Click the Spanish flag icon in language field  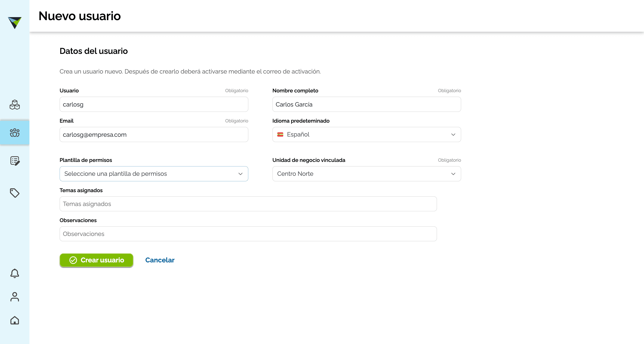280,134
